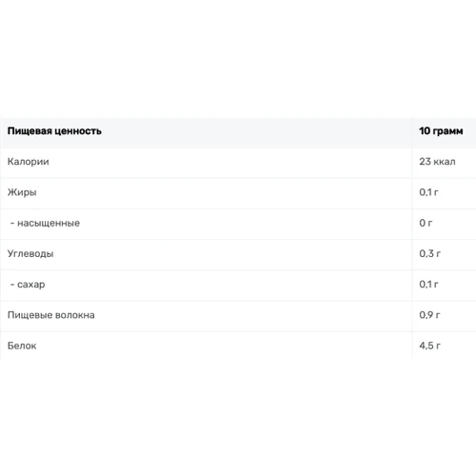Click the word "волокна" in the fiber row
476x476 pixels.
pyautogui.click(x=75, y=315)
